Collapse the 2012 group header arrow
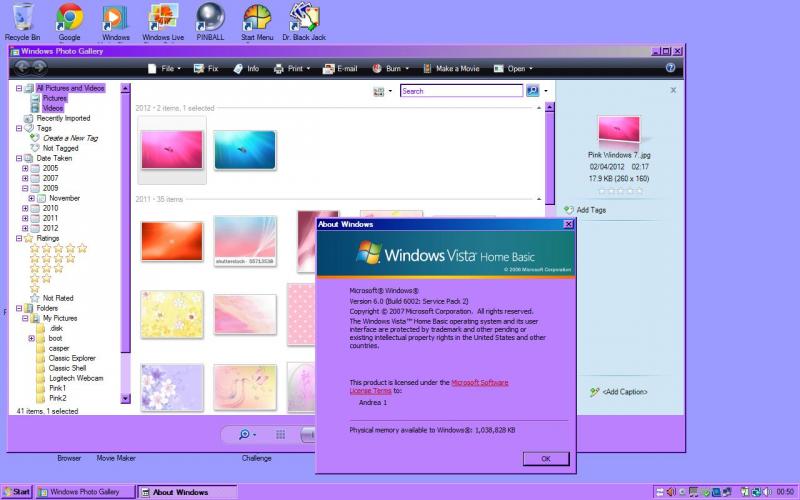Image resolution: width=800 pixels, height=500 pixels. click(539, 108)
